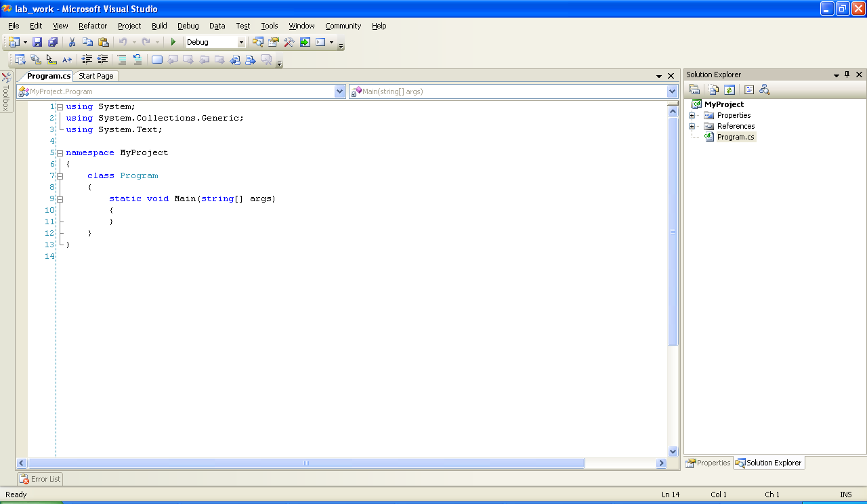Click the horizontal scrollbar right arrow
This screenshot has width=867, height=504.
[661, 463]
